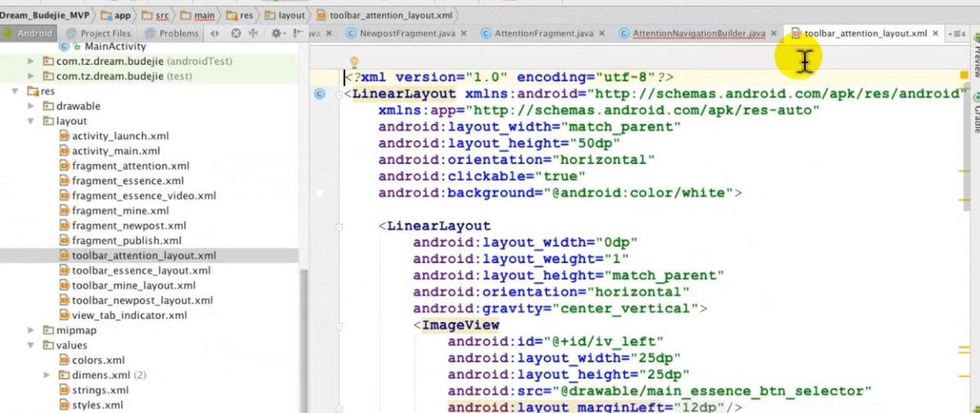980x413 pixels.
Task: Switch to the AttentionFragment.java tab
Action: tap(544, 34)
